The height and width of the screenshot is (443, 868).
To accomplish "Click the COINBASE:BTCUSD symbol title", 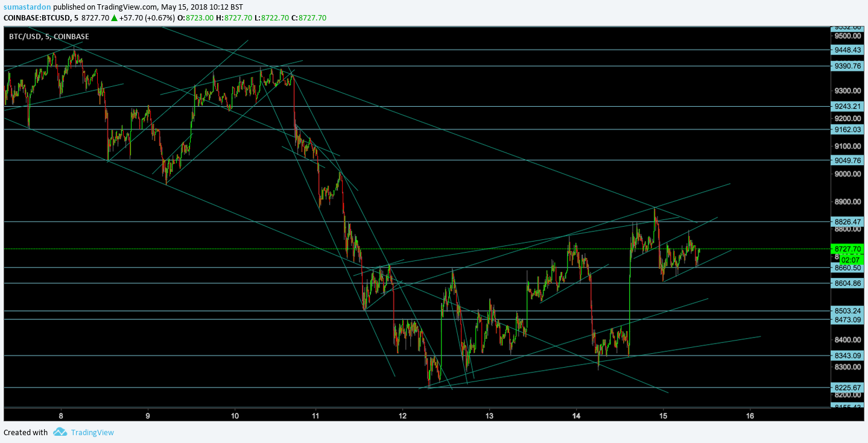I will [x=40, y=18].
